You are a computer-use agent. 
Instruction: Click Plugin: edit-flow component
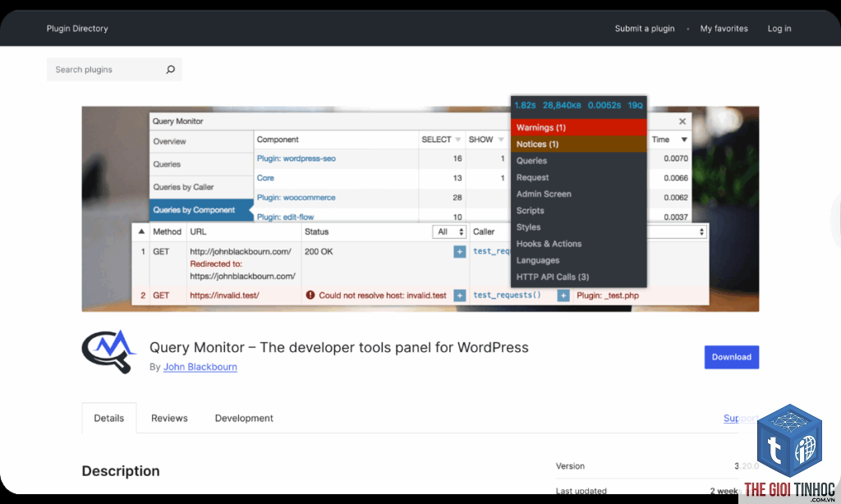(x=285, y=217)
